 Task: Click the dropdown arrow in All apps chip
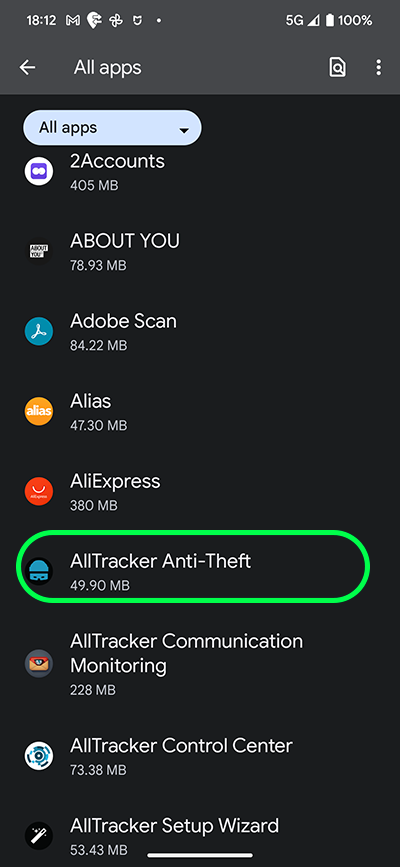pos(184,130)
